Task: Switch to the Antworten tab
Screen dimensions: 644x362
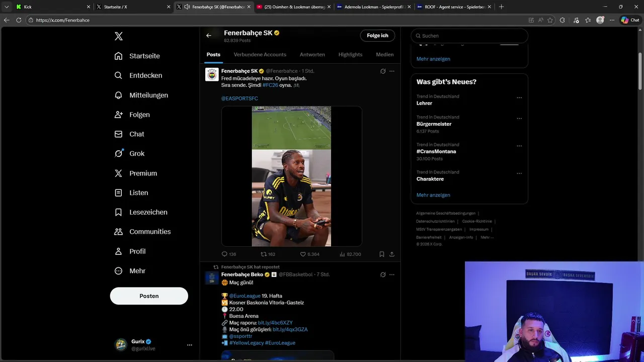Action: 312,54
